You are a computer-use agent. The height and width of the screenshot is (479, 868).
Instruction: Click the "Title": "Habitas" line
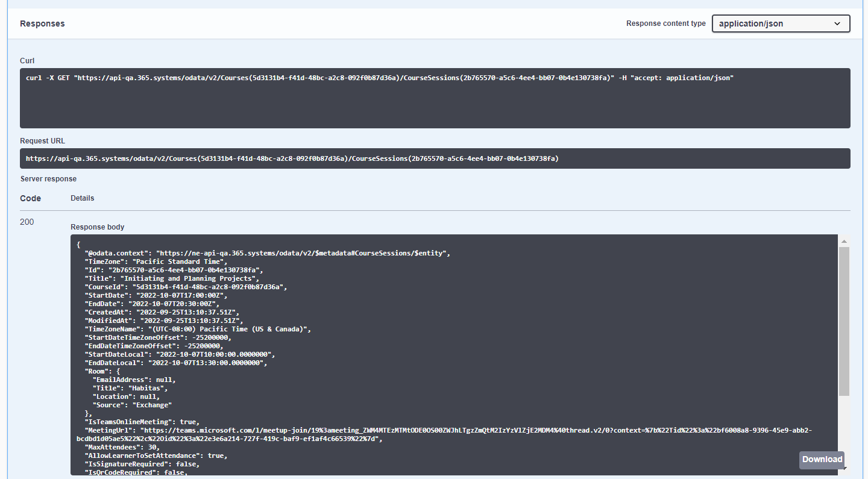coord(130,388)
